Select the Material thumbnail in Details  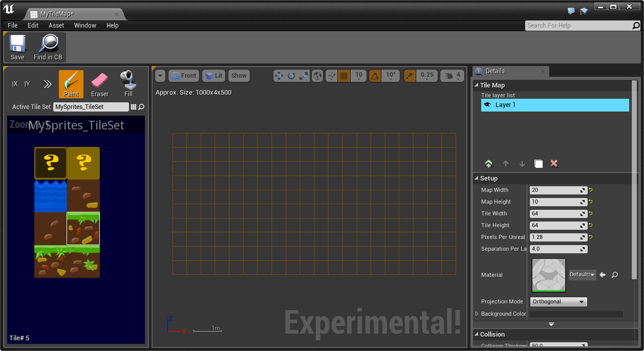coord(548,275)
